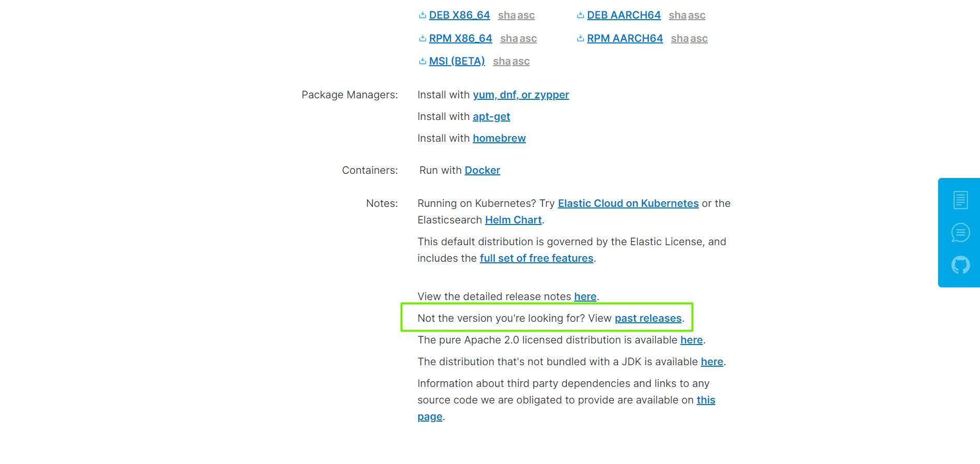The image size is (980, 464).
Task: Click download icon beside DEB AARCH64
Action: pos(580,15)
